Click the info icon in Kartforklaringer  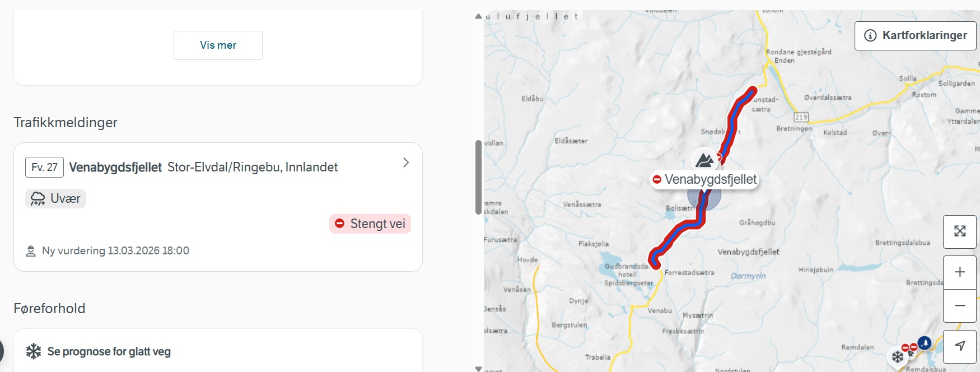pyautogui.click(x=870, y=36)
